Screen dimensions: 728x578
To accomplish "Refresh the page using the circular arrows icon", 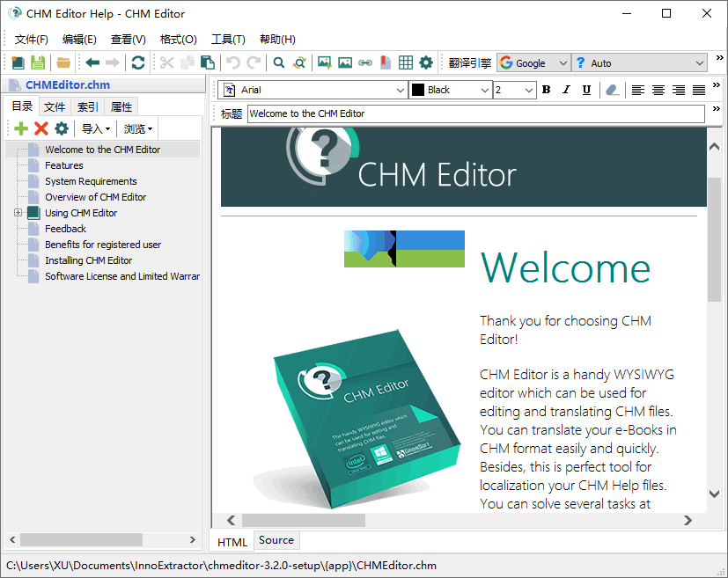I will click(138, 62).
